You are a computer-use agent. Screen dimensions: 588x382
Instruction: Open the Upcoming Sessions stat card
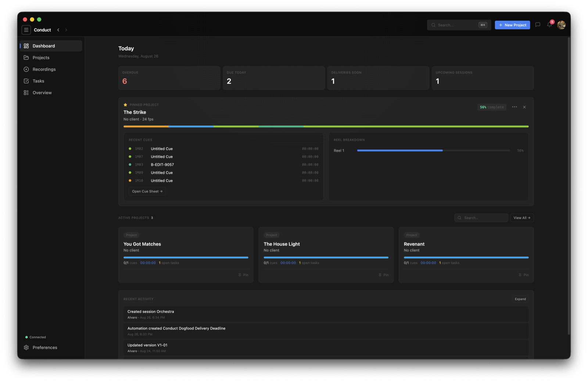point(483,78)
